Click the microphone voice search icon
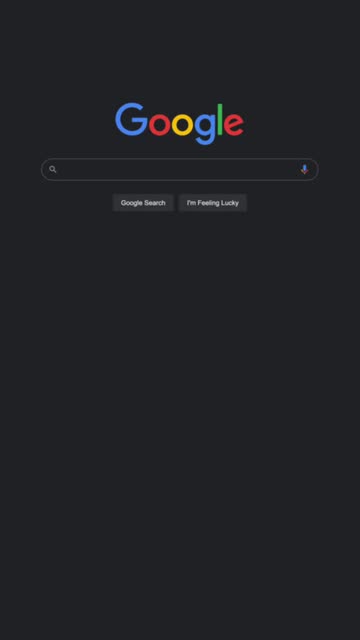Image resolution: width=360 pixels, height=640 pixels. point(304,169)
